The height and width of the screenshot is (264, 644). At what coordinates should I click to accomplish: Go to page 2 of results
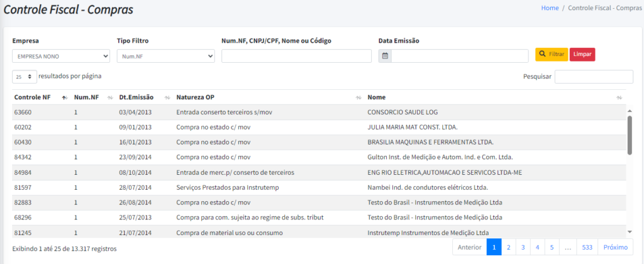(508, 247)
